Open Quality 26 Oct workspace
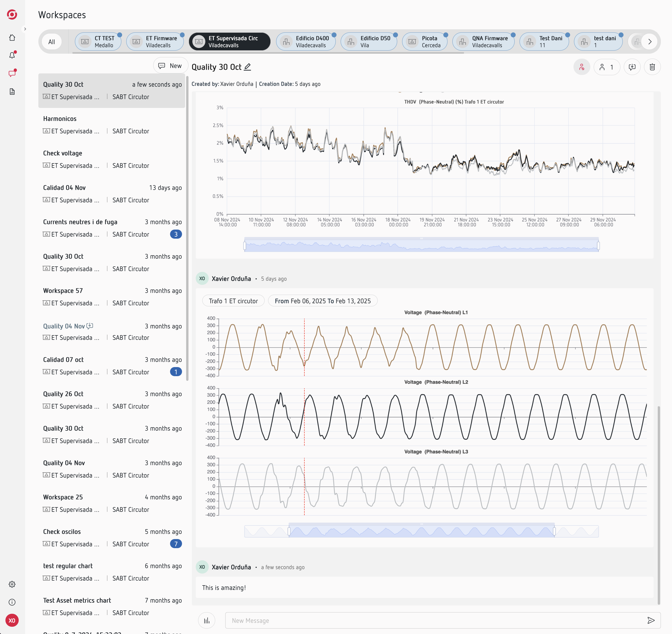Image resolution: width=672 pixels, height=634 pixels. (111, 400)
